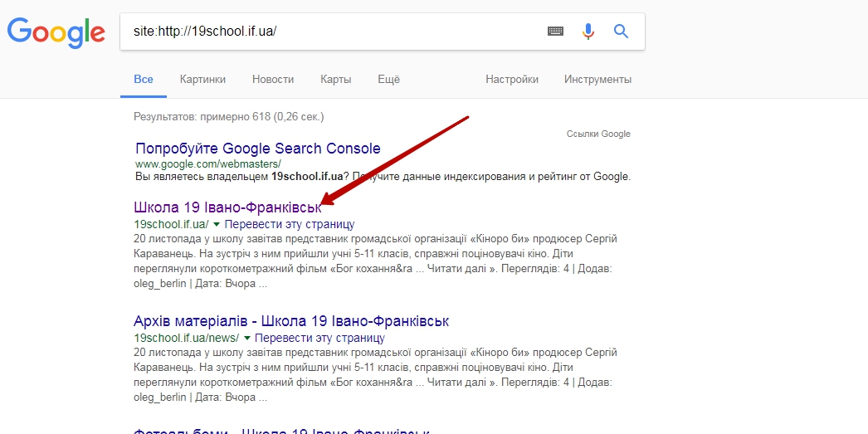Select the Все tab
Viewport: 868px width, 434px height.
point(144,79)
